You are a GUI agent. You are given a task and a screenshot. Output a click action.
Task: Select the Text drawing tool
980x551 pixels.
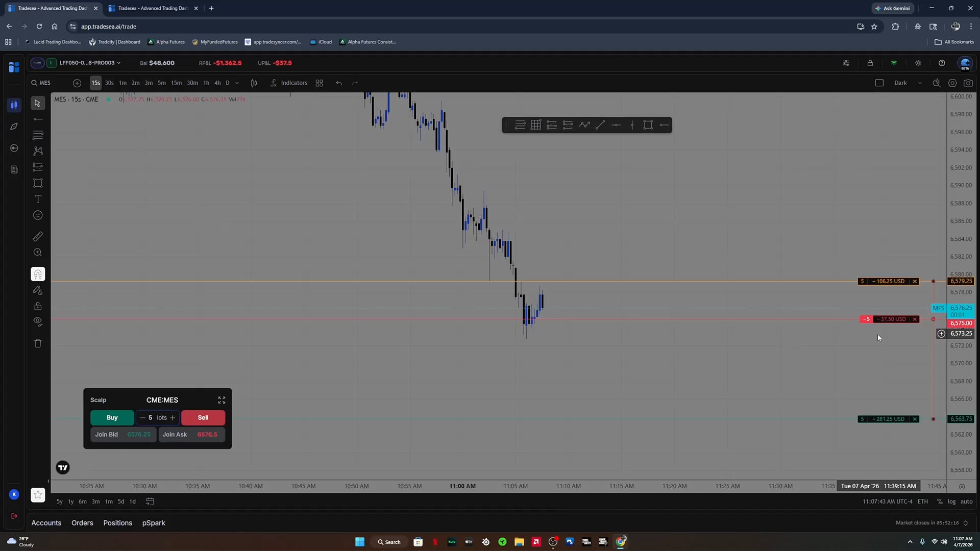(38, 199)
